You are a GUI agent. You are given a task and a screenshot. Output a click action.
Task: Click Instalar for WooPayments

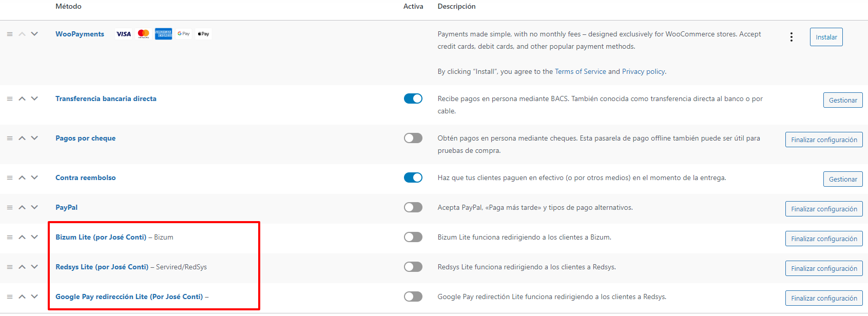[x=826, y=37]
